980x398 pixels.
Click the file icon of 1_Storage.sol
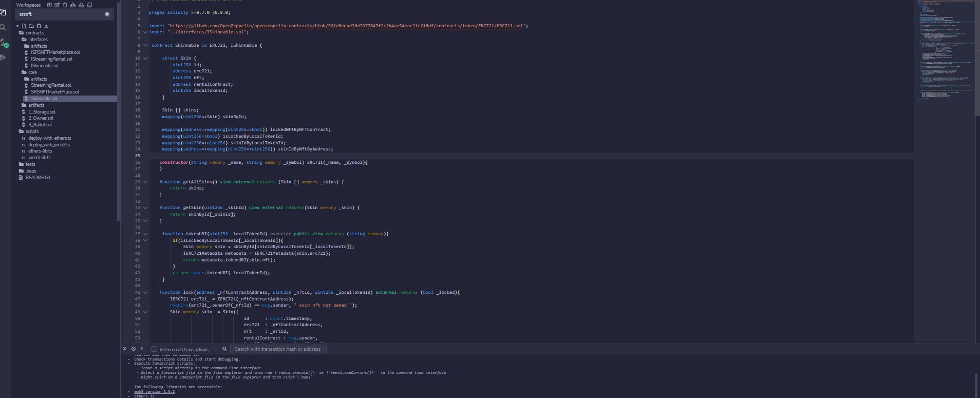click(x=24, y=112)
